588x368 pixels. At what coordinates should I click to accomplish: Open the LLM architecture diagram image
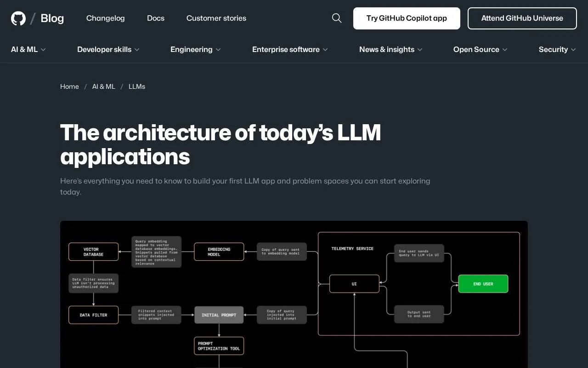coord(294,294)
